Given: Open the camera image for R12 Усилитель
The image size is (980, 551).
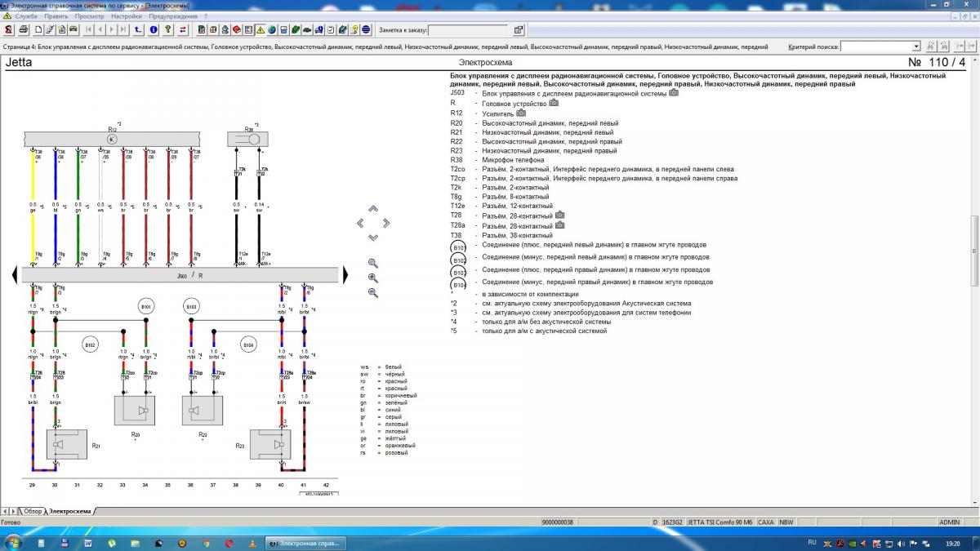Looking at the screenshot, I should tap(521, 113).
